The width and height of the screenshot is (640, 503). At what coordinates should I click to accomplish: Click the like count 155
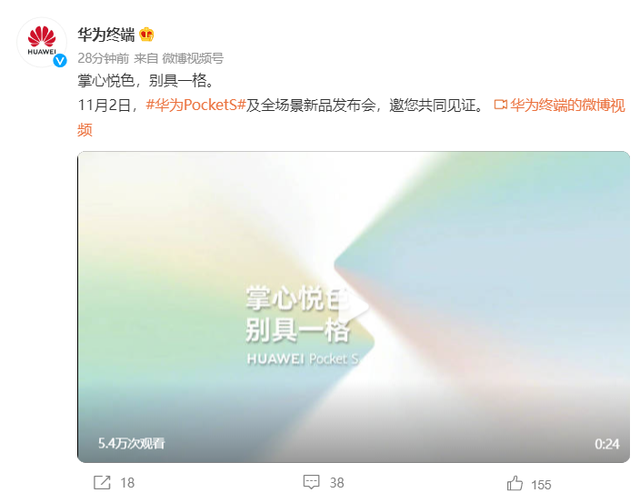(x=541, y=485)
